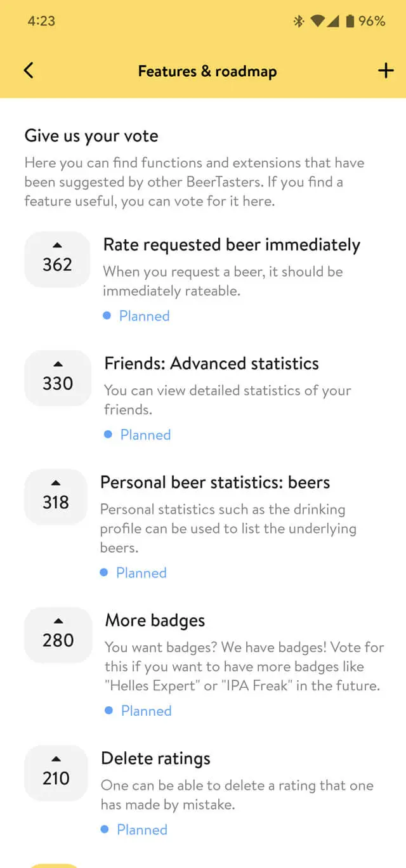Tap the Features & roadmap title

[x=207, y=70]
